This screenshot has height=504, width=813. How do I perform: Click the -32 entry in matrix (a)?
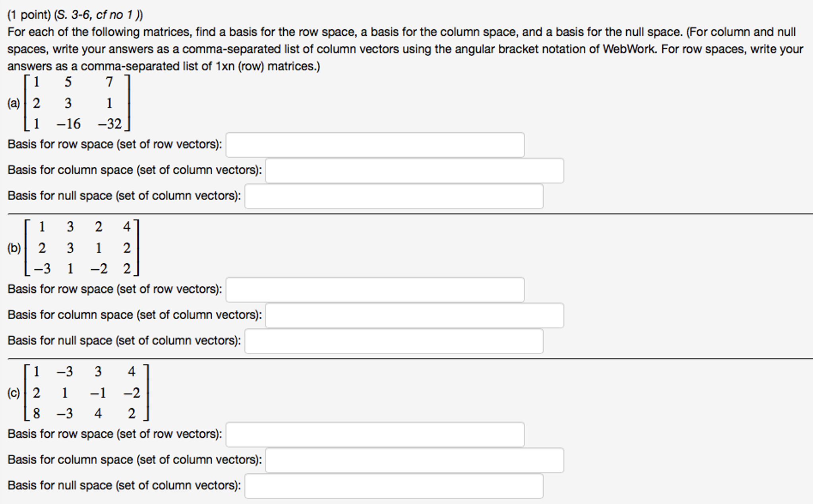pyautogui.click(x=110, y=124)
